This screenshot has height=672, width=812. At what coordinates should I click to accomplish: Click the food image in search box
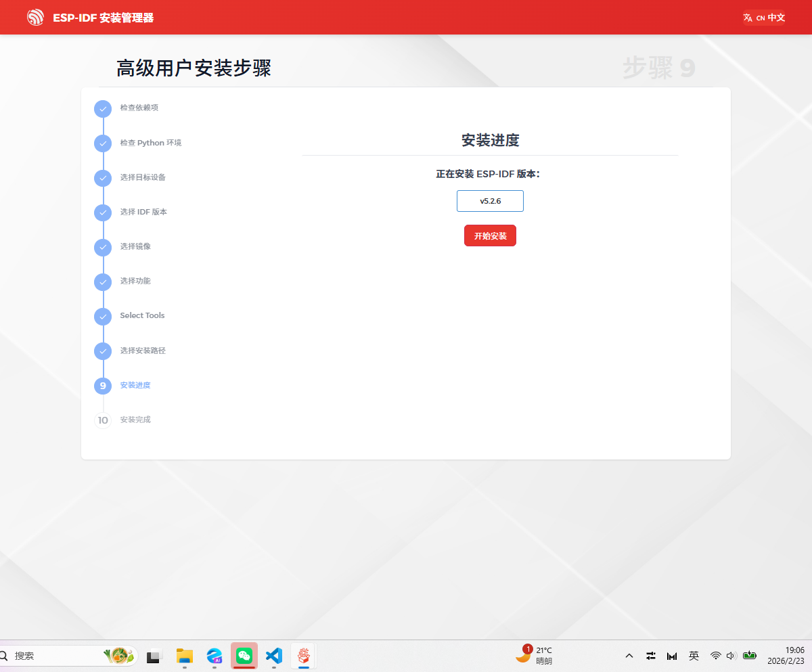(x=119, y=656)
